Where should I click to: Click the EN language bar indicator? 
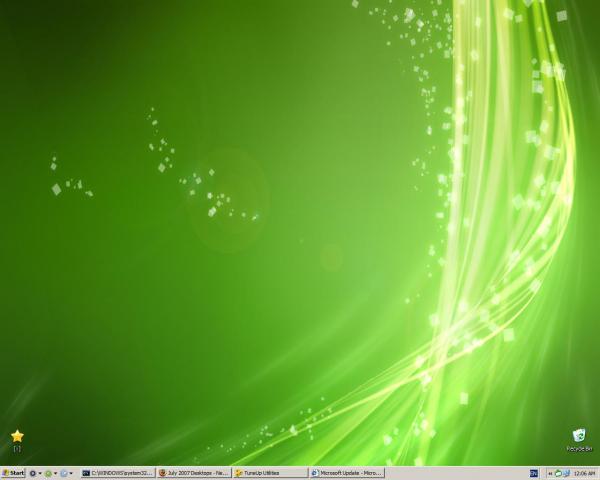coord(534,473)
